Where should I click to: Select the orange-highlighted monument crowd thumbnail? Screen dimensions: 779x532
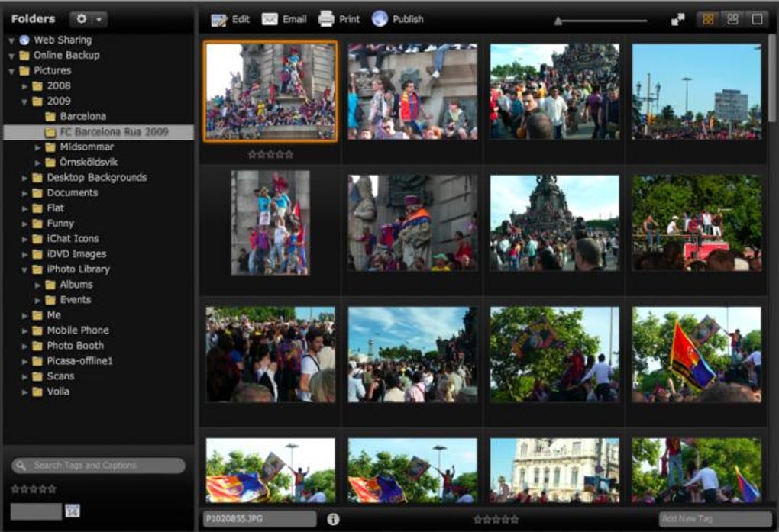(270, 92)
